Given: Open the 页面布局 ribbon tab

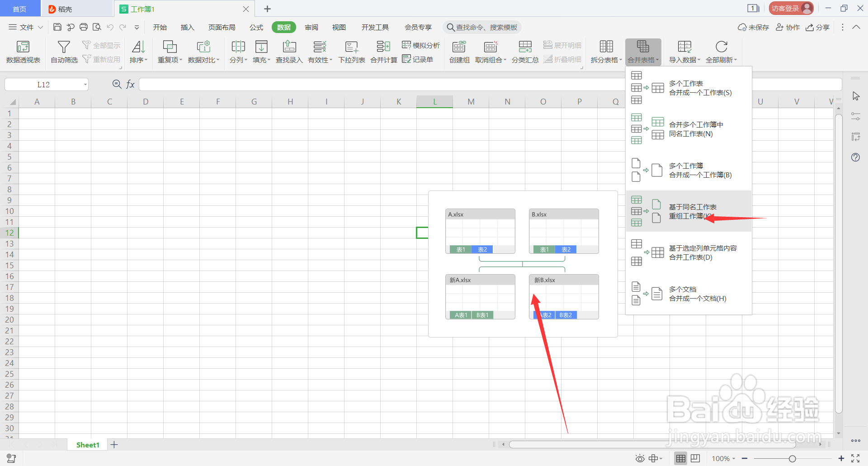Looking at the screenshot, I should [x=222, y=27].
